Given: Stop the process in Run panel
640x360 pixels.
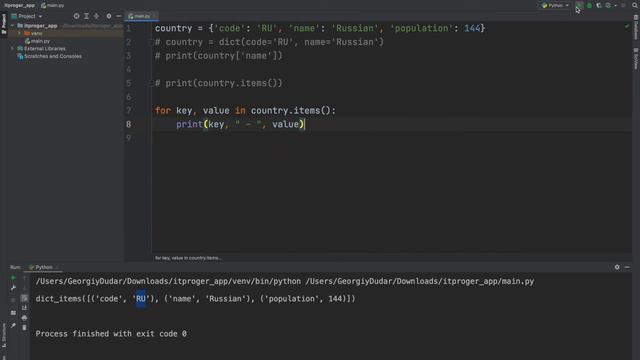Looking at the screenshot, I should coord(13,300).
